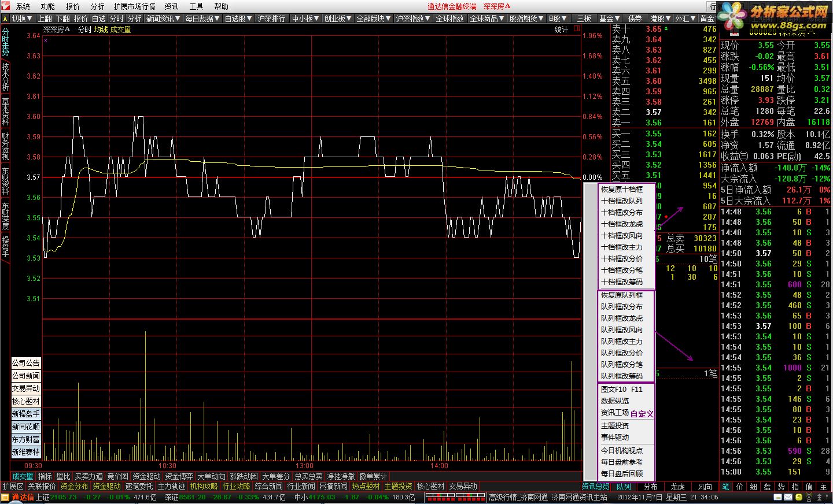Expand the 每日数据 dropdown
The width and height of the screenshot is (833, 504).
(203, 18)
